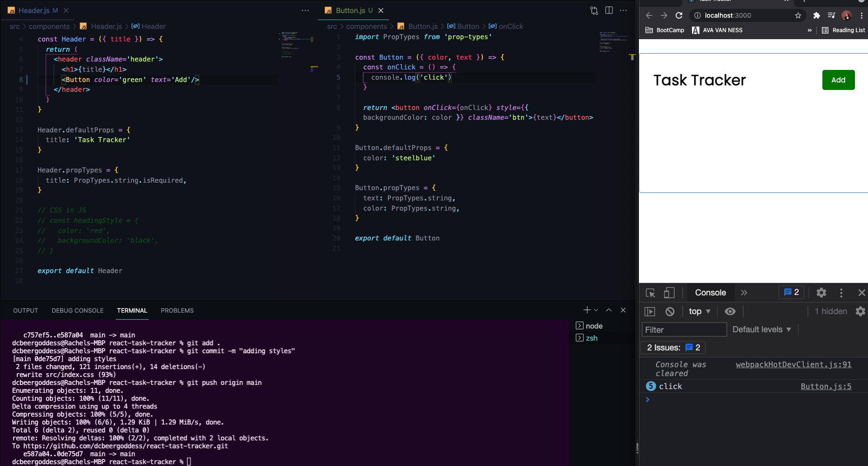Open issues badge showing 2 in DevTools toolbar
The width and height of the screenshot is (868, 466).
(x=792, y=292)
